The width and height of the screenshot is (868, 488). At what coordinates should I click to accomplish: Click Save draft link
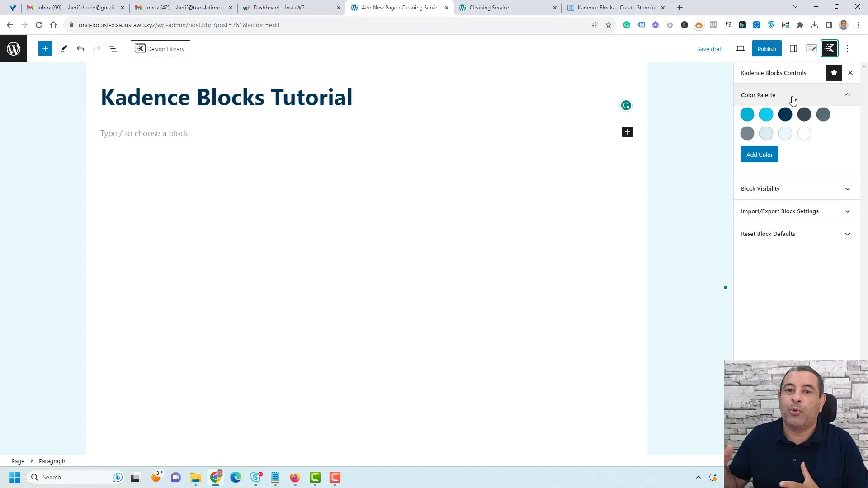(x=710, y=49)
